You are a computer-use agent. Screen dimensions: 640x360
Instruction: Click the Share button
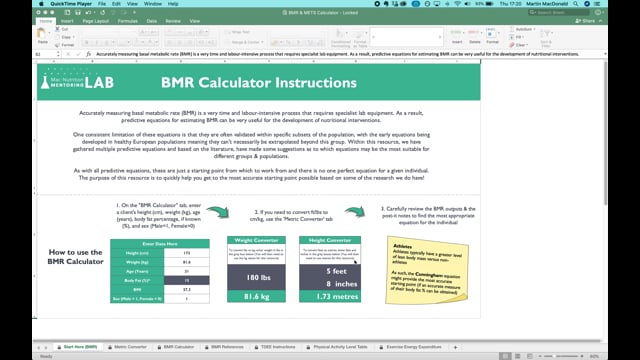pyautogui.click(x=585, y=21)
